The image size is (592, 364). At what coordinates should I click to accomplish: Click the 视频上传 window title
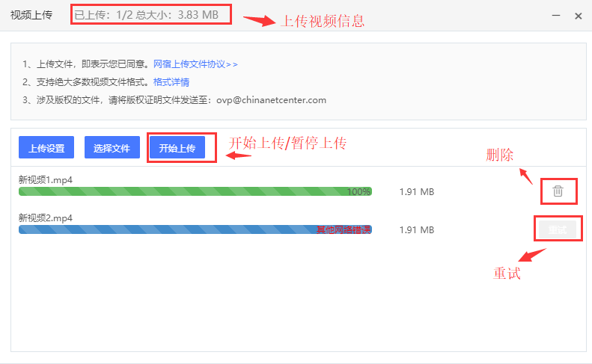31,15
